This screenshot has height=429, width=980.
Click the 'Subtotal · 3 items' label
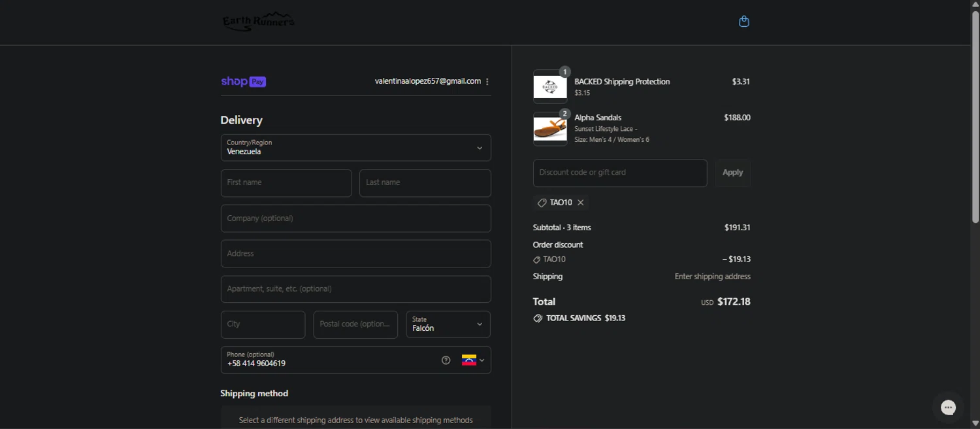click(562, 228)
